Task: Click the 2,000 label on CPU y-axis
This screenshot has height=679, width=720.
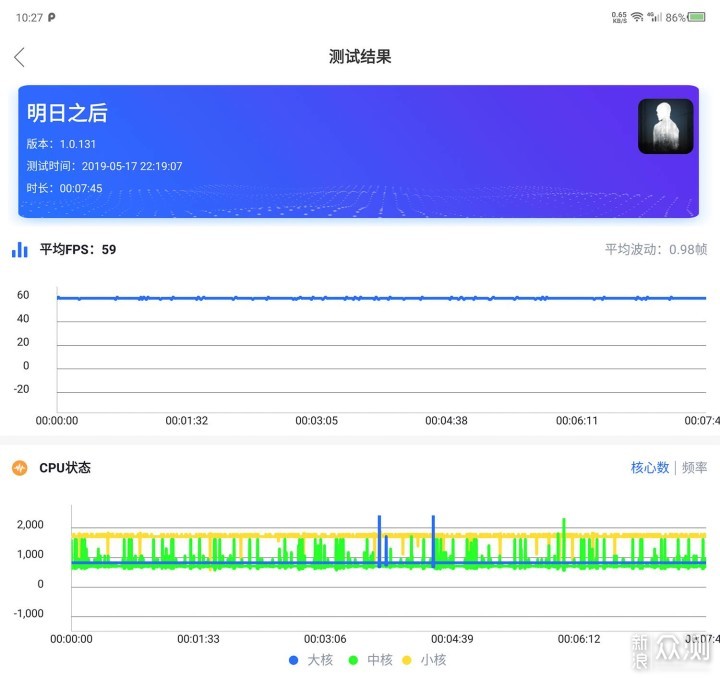Action: tap(30, 525)
